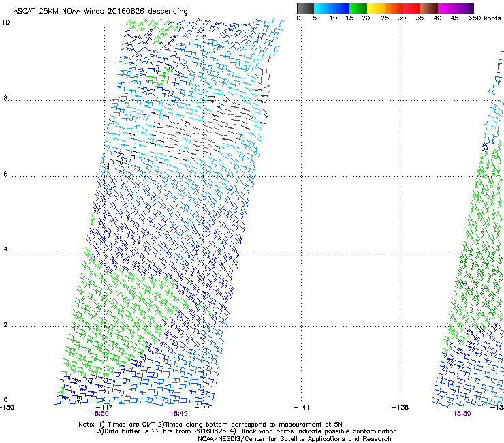Pick the green 15-20 knots legend segment
504x443 pixels.
click(358, 8)
